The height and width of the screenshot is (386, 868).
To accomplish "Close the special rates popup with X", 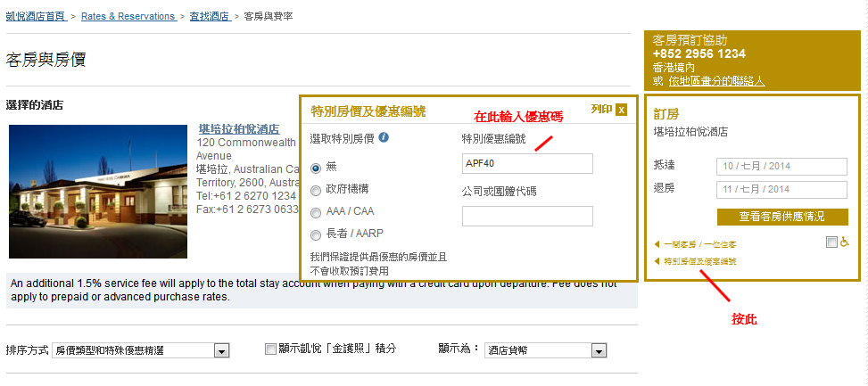I will pyautogui.click(x=621, y=110).
